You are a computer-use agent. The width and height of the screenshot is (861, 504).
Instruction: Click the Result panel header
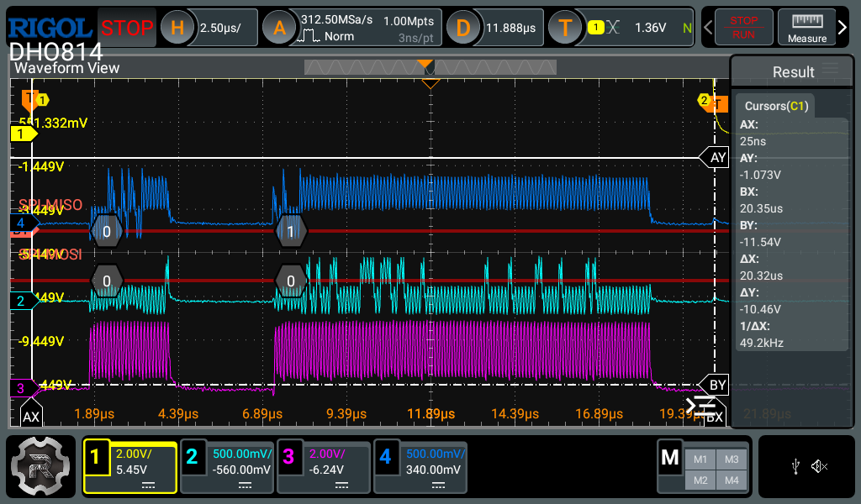(x=792, y=71)
